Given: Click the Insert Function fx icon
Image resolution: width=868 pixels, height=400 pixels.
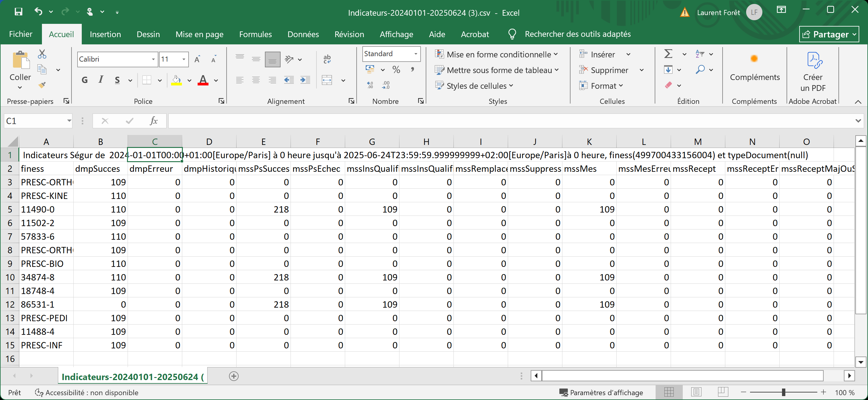Looking at the screenshot, I should [x=154, y=121].
